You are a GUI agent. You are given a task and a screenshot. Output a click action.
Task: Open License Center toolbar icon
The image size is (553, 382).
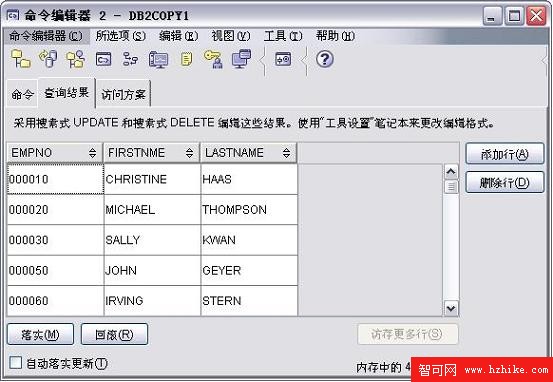213,59
